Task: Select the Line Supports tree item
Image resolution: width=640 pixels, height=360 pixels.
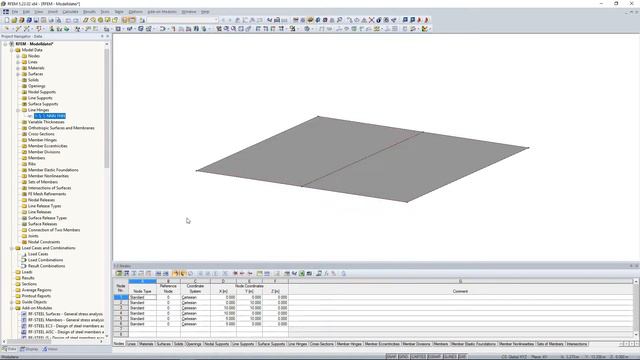Action: click(x=40, y=98)
